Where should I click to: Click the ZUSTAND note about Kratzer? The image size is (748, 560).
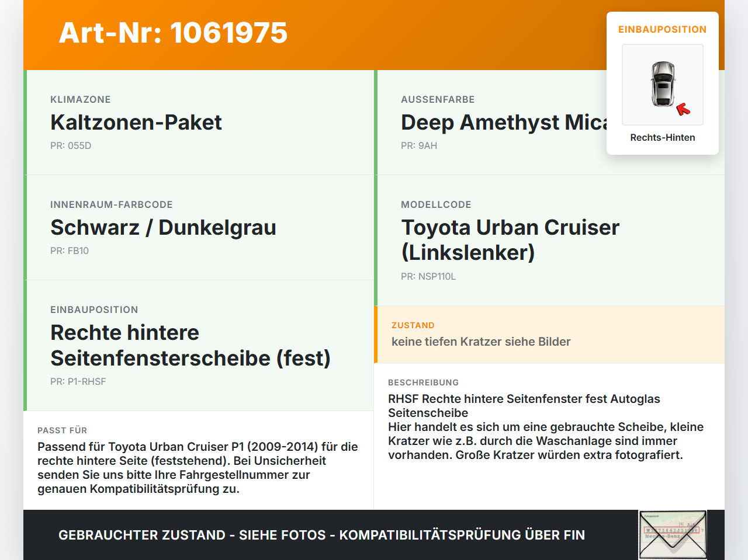(x=481, y=342)
